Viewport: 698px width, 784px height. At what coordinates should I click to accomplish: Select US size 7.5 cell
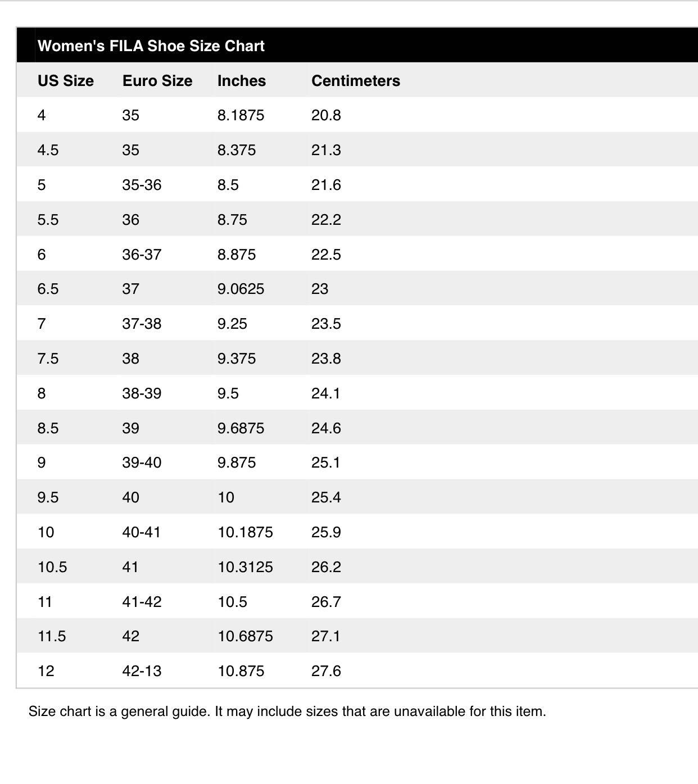coord(48,359)
